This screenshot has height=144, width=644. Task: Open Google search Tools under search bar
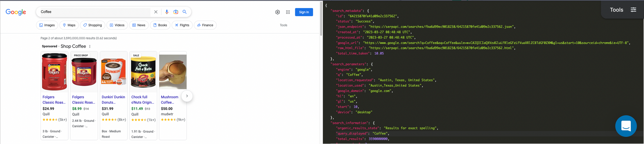[283, 25]
